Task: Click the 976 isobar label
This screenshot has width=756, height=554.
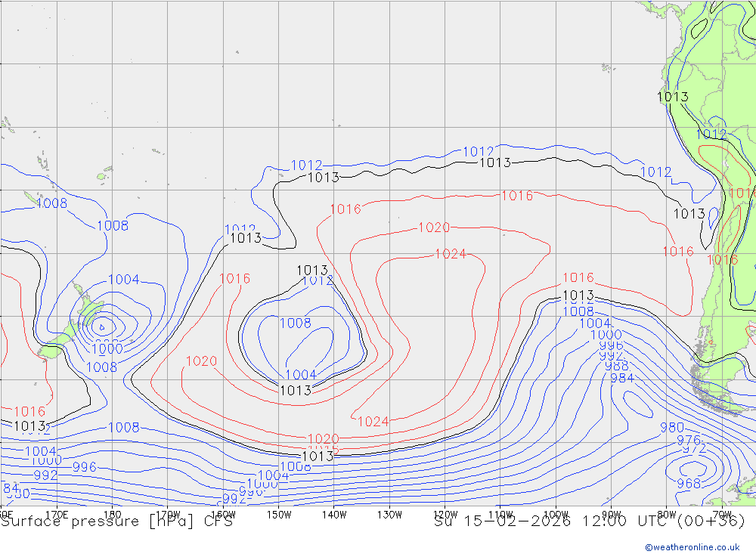Action: [x=689, y=440]
